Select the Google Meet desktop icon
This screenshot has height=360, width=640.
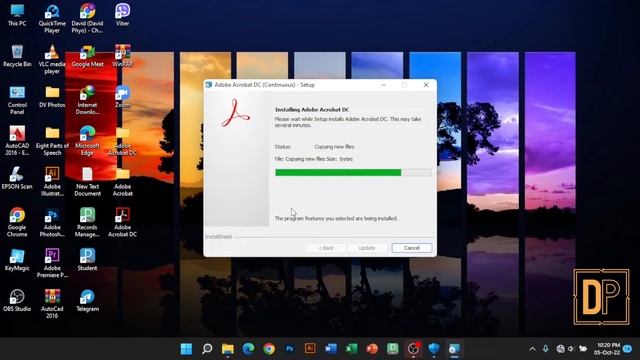click(87, 56)
